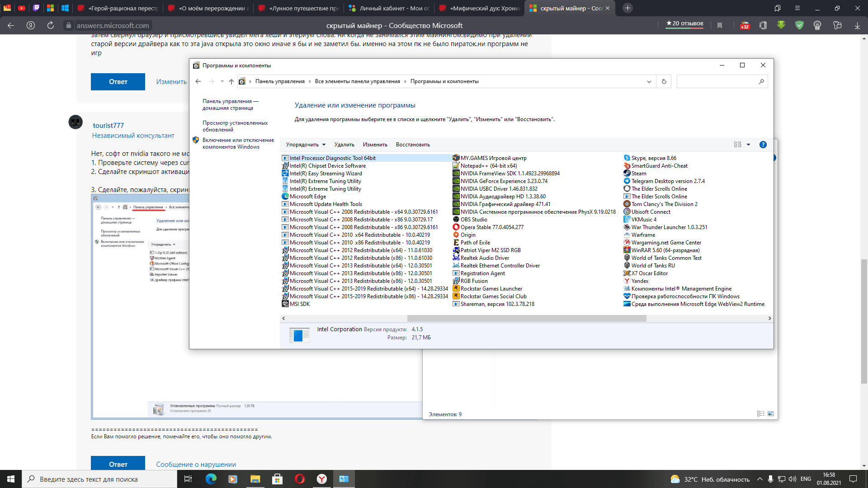Screen dimensions: 868x488
Task: Launch Edge from the taskbar
Action: coord(211,479)
